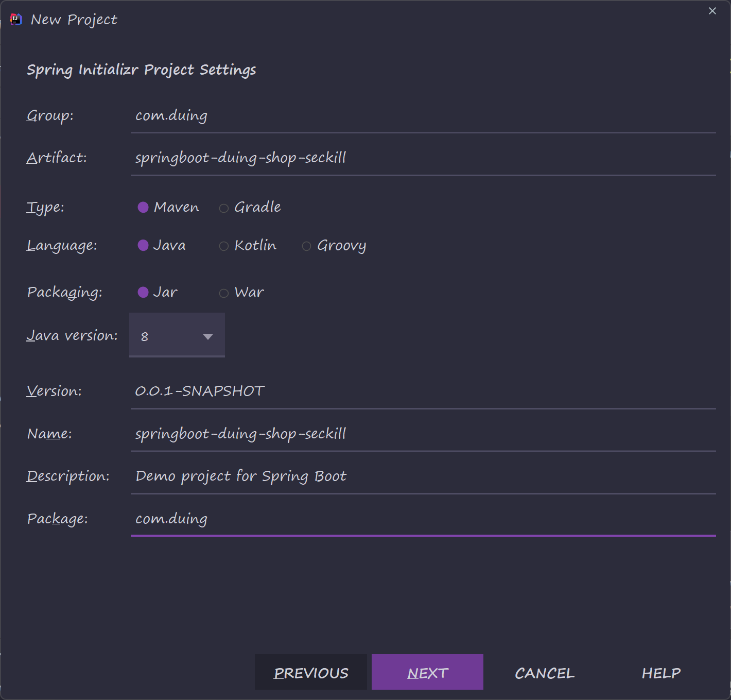
Task: Click the IntelliJ IDEA icon in title bar
Action: click(16, 20)
